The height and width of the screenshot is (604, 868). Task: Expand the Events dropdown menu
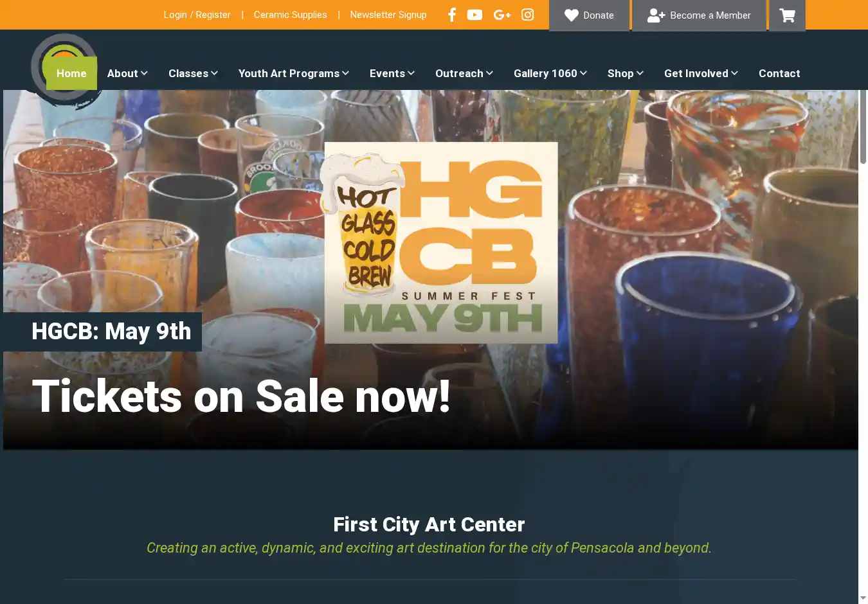point(392,73)
